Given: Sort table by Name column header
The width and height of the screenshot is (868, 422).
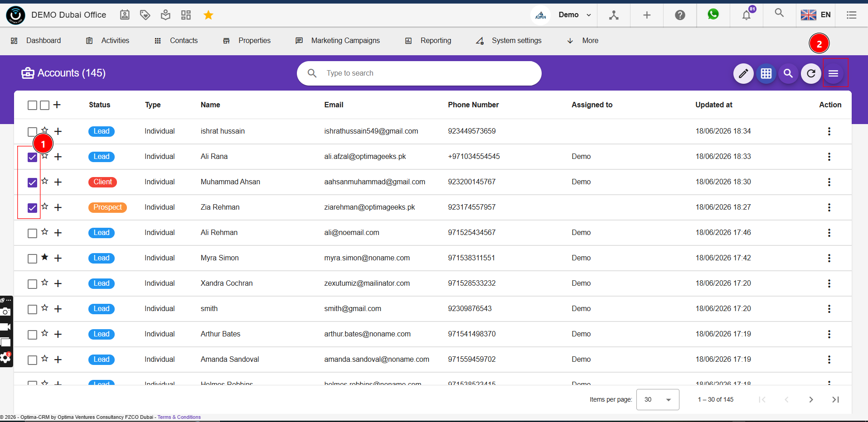Looking at the screenshot, I should coord(210,105).
